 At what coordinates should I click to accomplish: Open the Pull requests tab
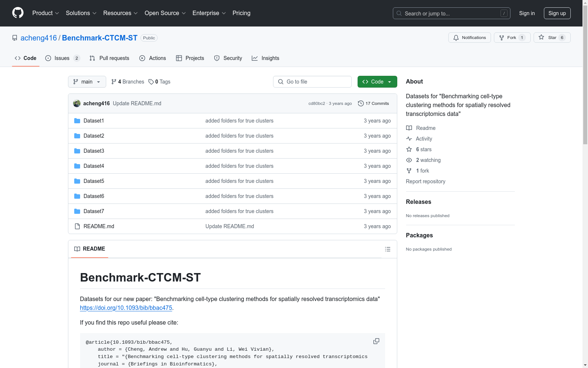coord(110,58)
